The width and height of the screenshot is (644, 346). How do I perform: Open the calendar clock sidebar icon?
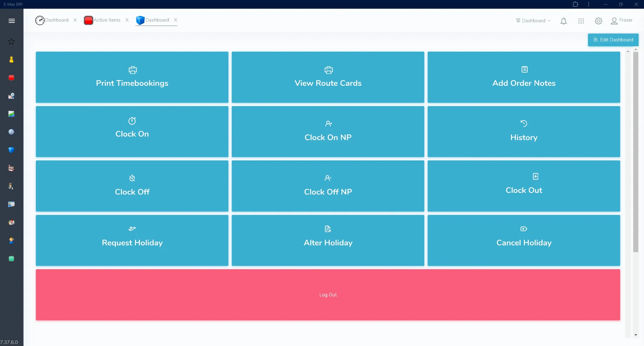[11, 96]
